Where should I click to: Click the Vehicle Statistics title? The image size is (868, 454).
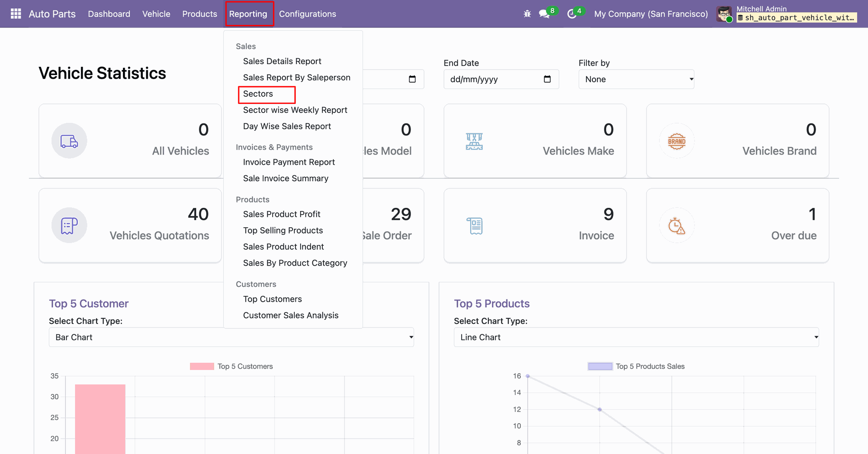click(102, 73)
